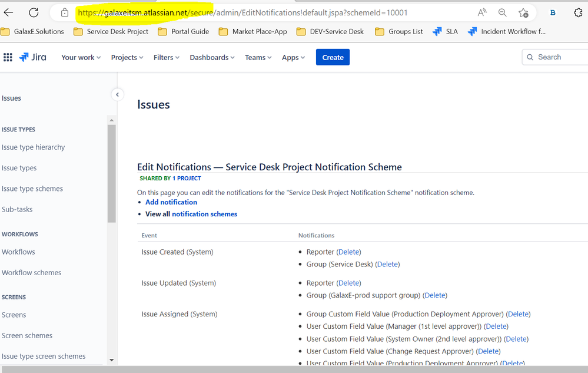Click the Add notification link
Viewport: 588px width, 373px height.
pos(171,202)
